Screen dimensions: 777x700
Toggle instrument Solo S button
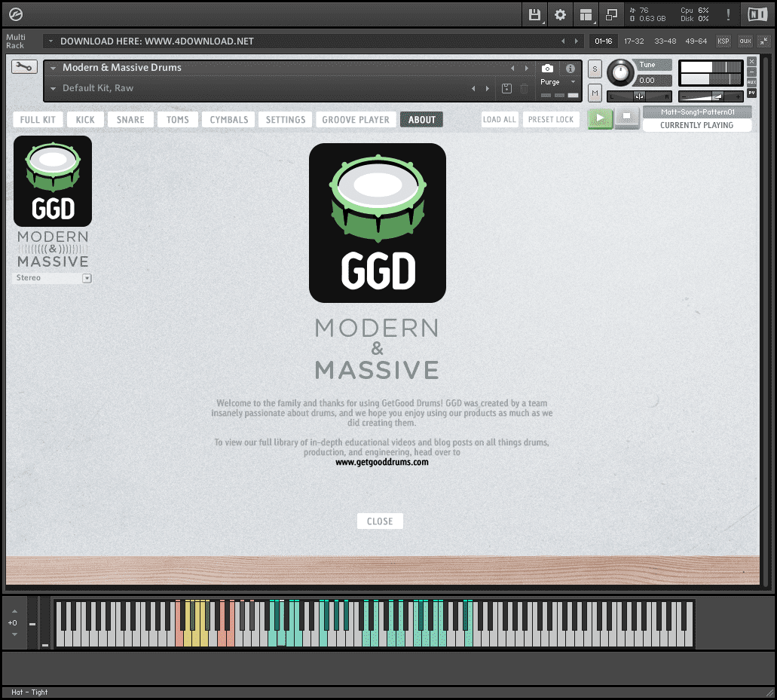(595, 69)
